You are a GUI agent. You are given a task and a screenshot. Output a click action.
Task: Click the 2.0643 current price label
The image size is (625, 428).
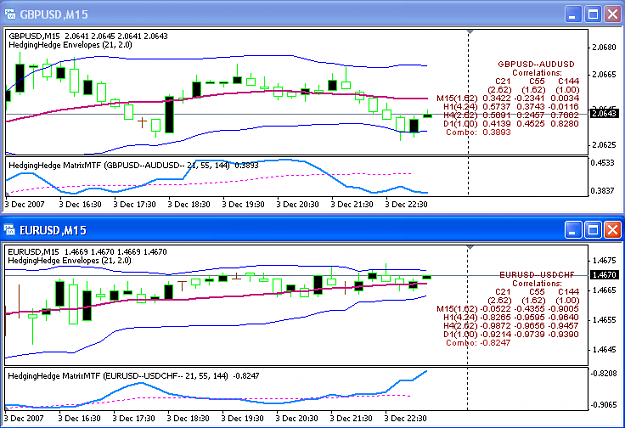tap(603, 114)
